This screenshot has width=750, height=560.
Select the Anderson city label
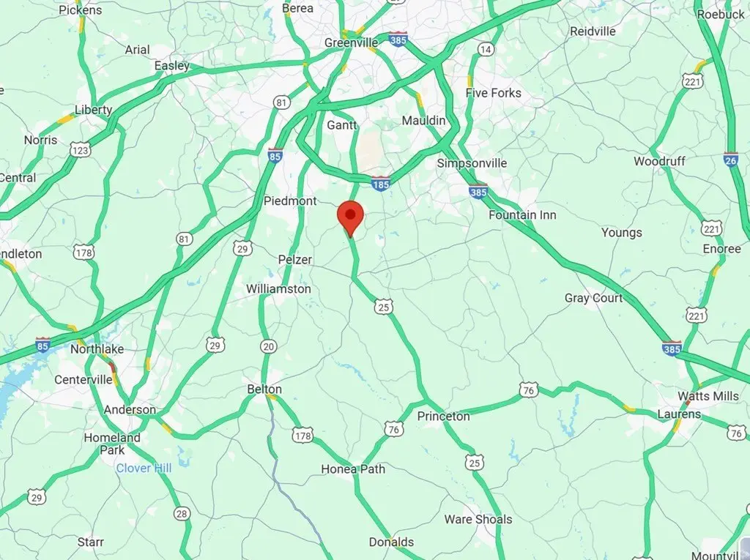click(x=130, y=410)
